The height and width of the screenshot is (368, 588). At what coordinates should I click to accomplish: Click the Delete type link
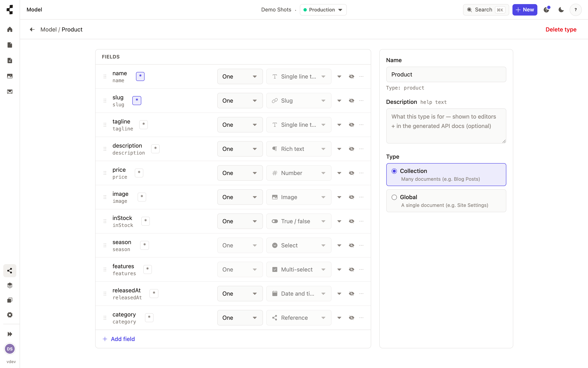(561, 29)
